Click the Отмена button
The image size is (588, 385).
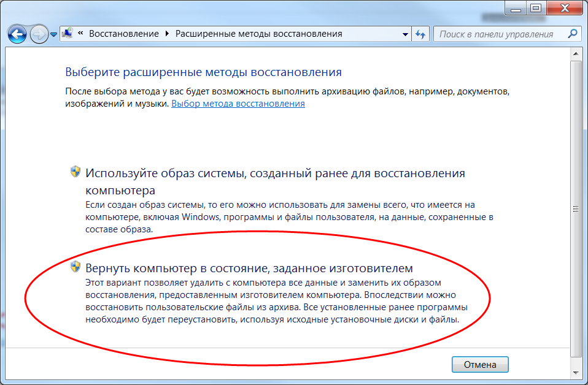pos(480,364)
